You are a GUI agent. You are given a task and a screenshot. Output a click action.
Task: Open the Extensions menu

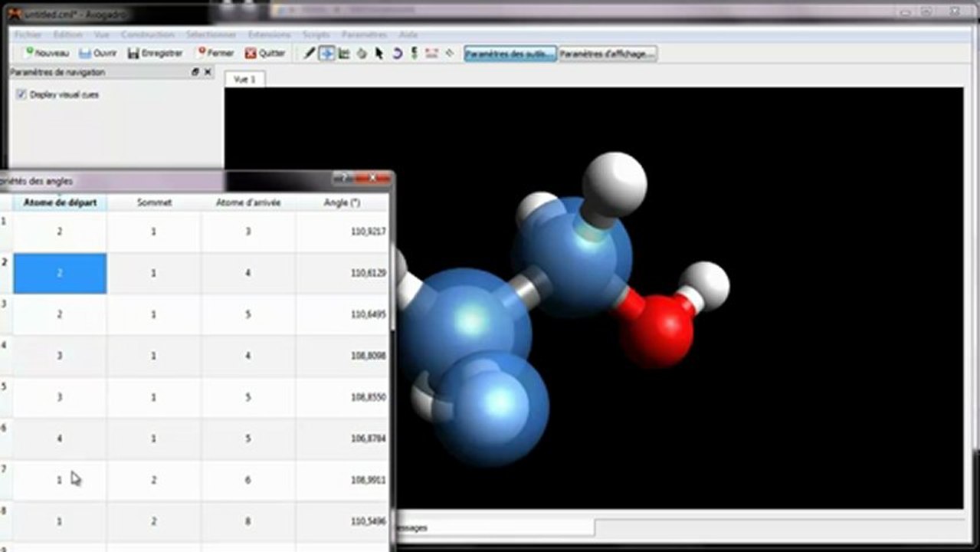pos(270,35)
